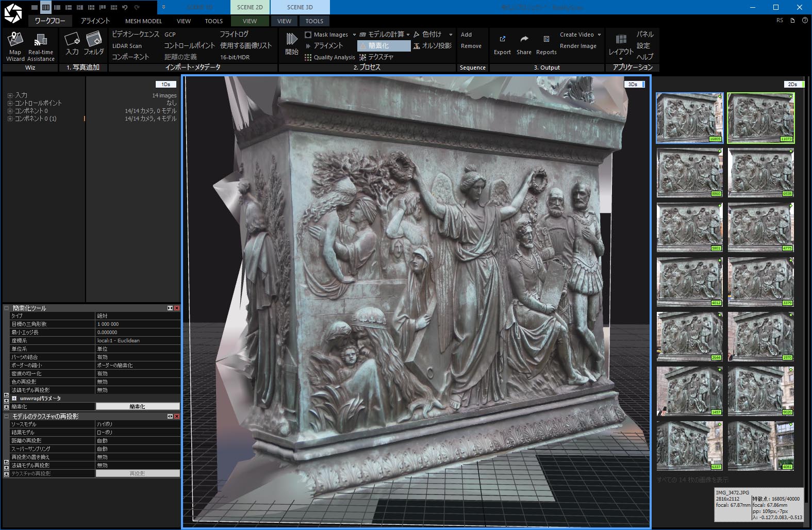Click the help question mark icon
The height and width of the screenshot is (530, 812).
click(805, 21)
